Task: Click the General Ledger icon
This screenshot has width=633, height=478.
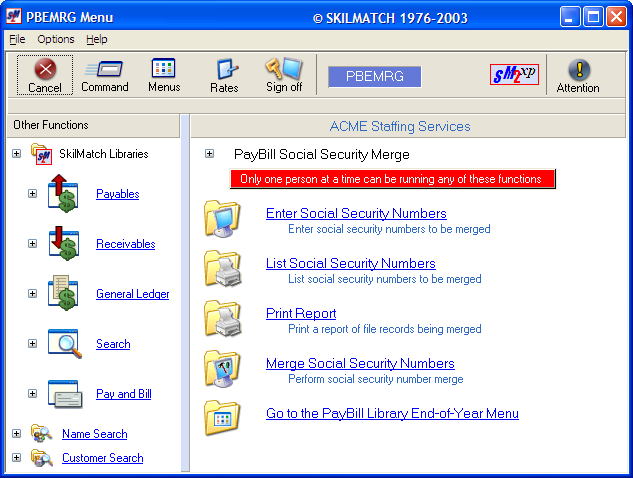Action: click(63, 293)
